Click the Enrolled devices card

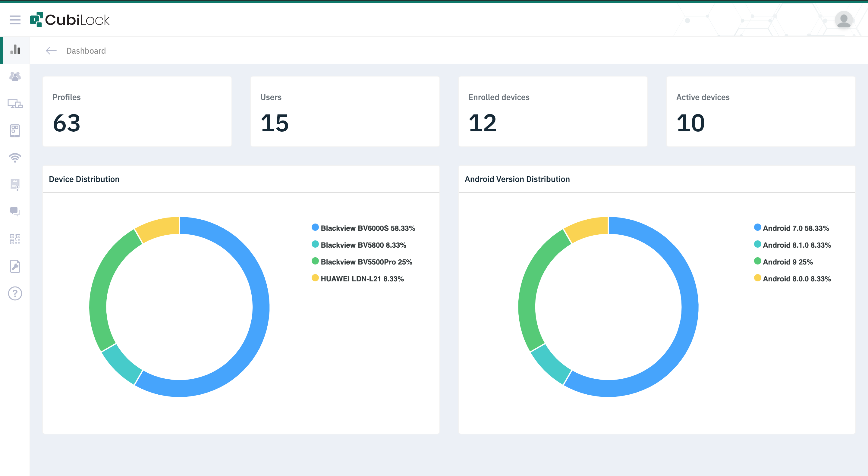pyautogui.click(x=553, y=111)
